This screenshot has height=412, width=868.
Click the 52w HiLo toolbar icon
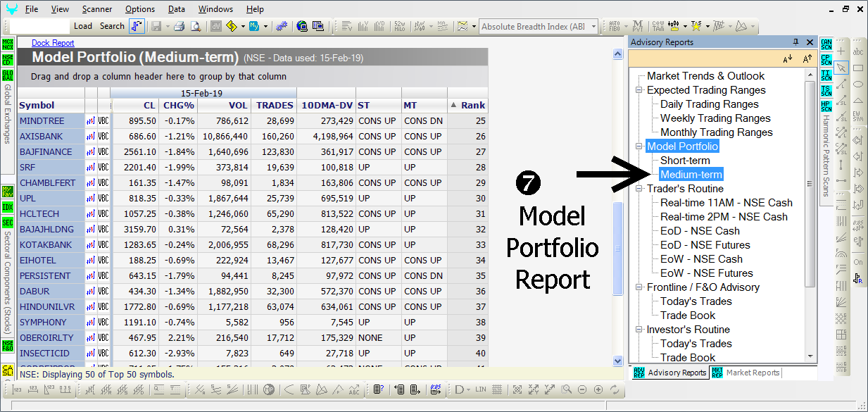pyautogui.click(x=401, y=26)
